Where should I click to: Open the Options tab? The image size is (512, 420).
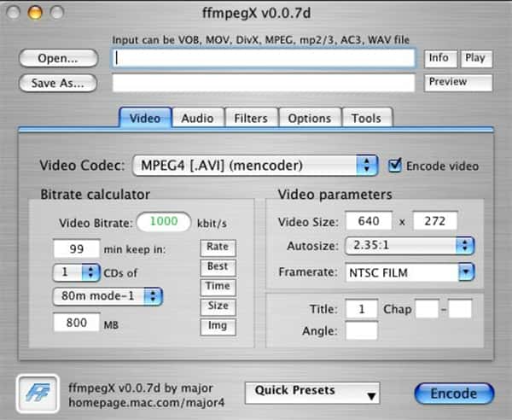(x=309, y=119)
